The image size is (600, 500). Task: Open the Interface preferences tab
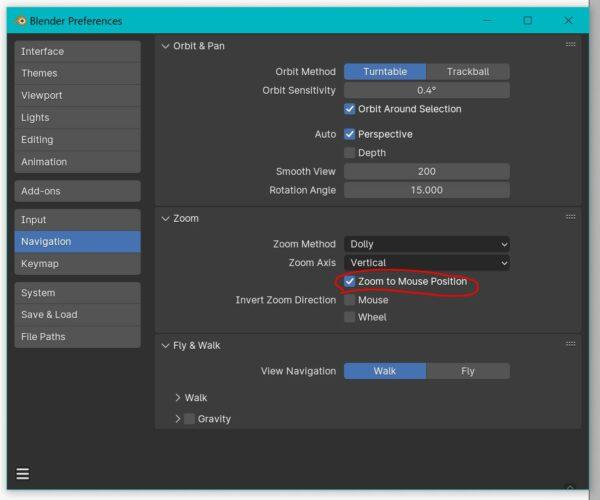[x=78, y=51]
